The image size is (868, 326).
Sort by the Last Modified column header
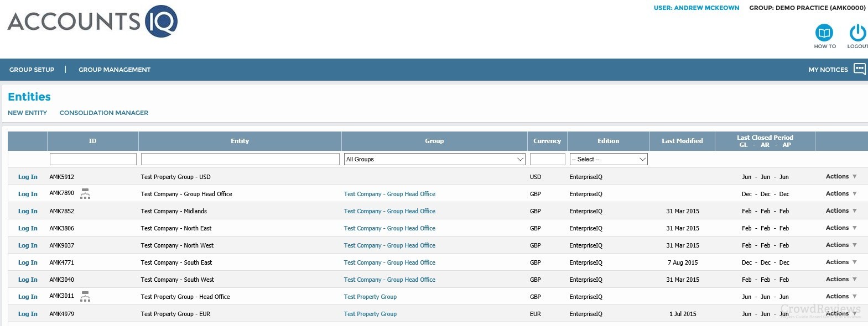(x=682, y=141)
